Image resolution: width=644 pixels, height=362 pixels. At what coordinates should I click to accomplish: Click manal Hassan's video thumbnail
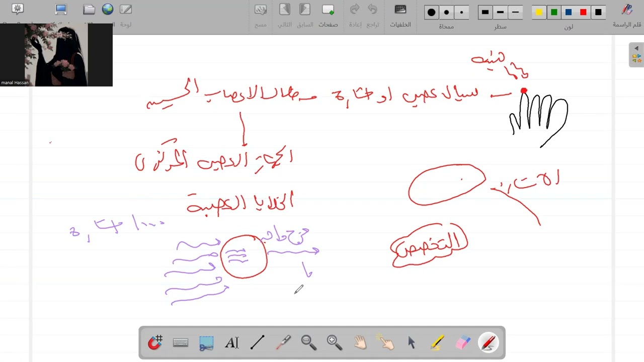(56, 55)
